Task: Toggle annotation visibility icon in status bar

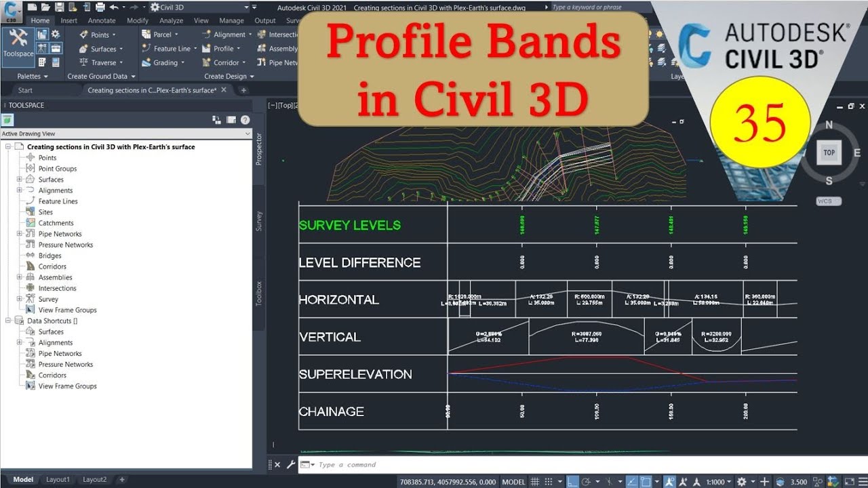Action: [x=670, y=481]
